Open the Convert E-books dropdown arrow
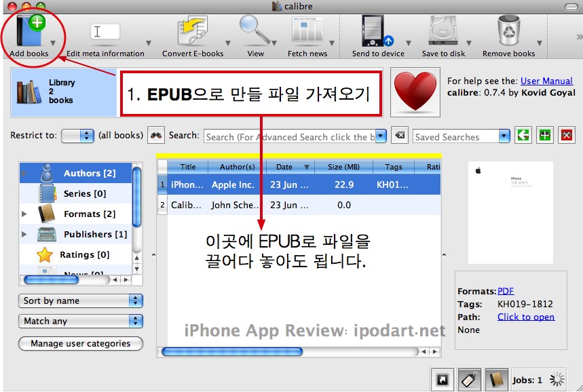Viewport: 583px width, 392px height. [228, 43]
